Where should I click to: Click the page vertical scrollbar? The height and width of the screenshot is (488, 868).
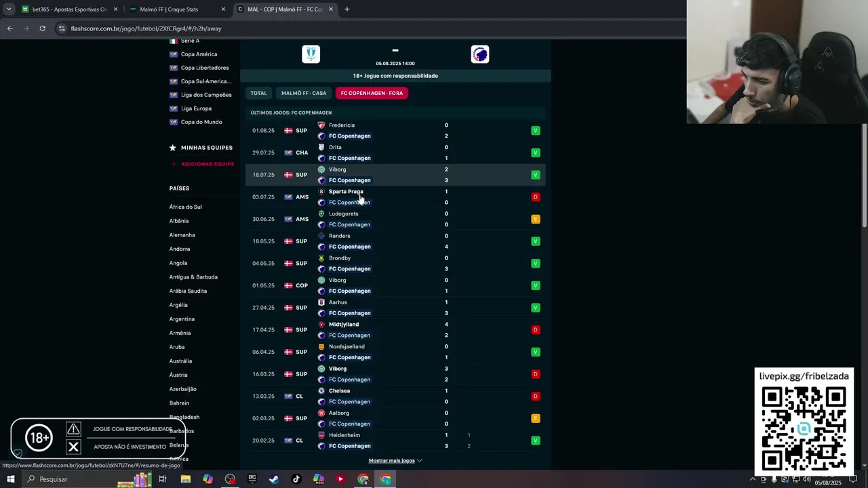[x=865, y=176]
